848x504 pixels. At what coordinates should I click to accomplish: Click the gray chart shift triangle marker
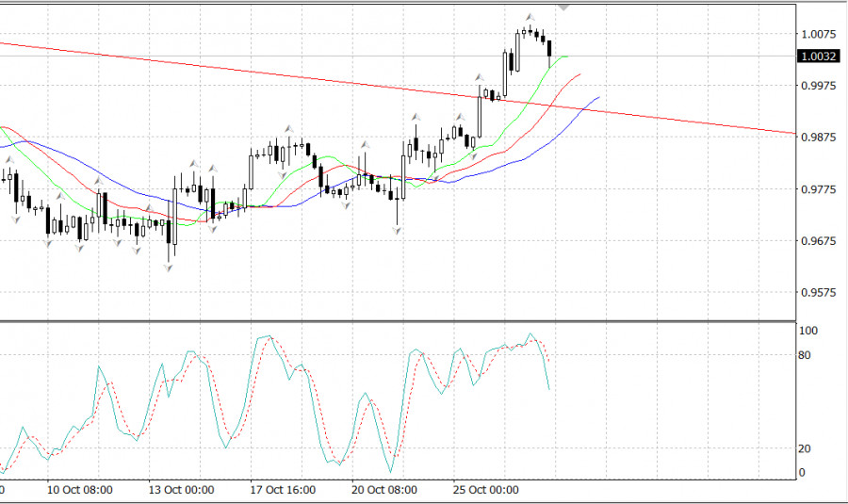[x=564, y=6]
